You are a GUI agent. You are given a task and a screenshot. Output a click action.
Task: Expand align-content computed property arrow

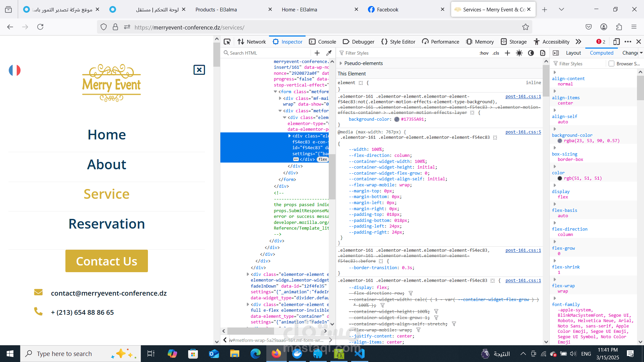[555, 72]
